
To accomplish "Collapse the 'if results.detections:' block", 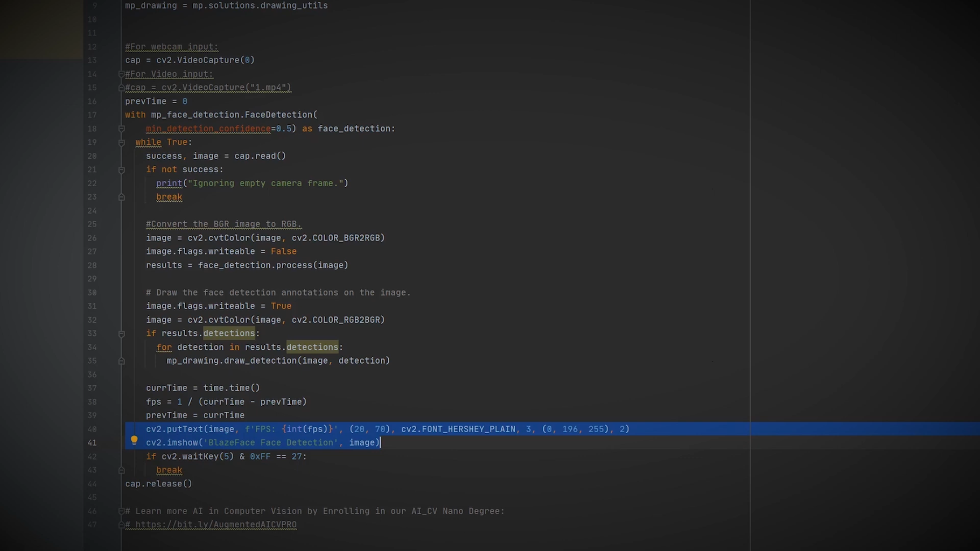I will point(122,334).
